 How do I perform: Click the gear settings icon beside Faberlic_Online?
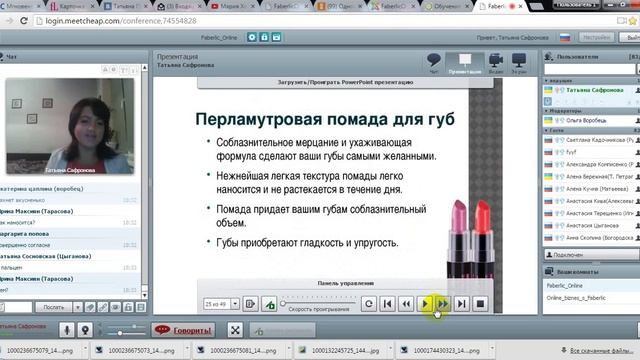251,37
